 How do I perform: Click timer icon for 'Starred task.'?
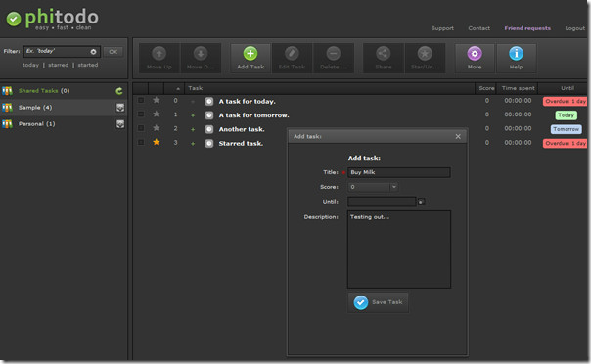tap(209, 143)
